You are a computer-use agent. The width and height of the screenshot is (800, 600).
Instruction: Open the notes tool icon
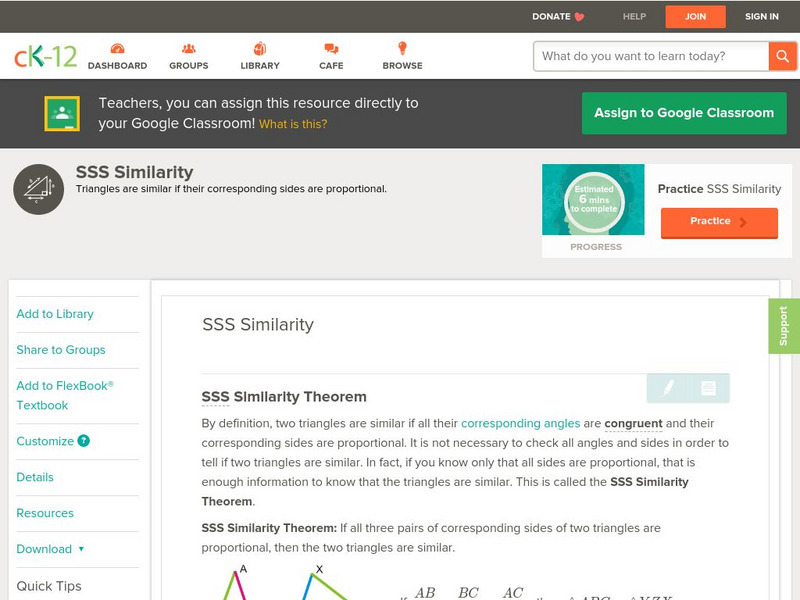[708, 388]
